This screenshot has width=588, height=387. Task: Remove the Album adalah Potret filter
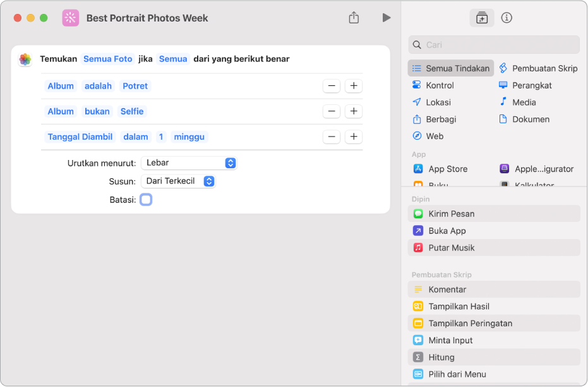[x=332, y=86]
